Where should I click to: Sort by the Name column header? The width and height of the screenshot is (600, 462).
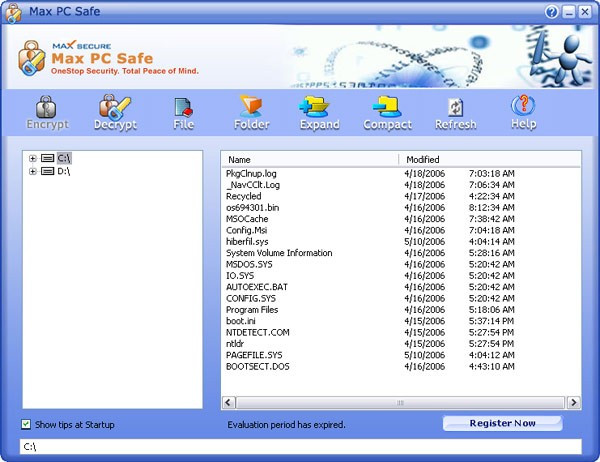[x=310, y=160]
